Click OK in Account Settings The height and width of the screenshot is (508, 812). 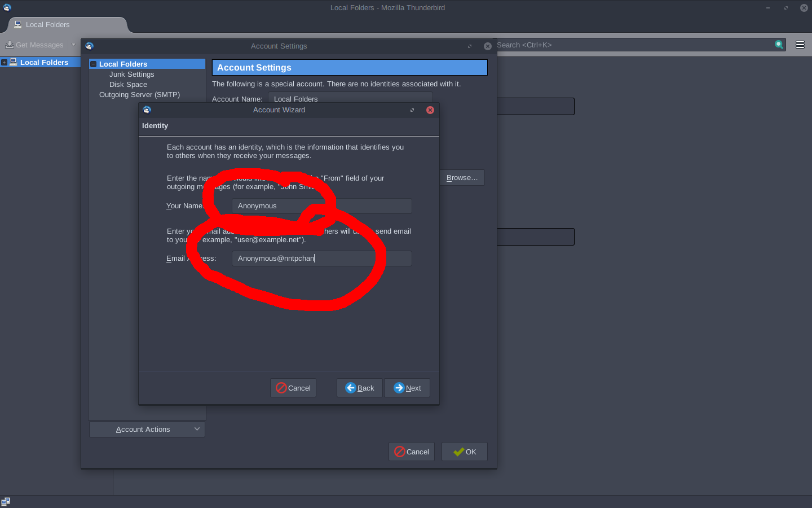click(464, 452)
